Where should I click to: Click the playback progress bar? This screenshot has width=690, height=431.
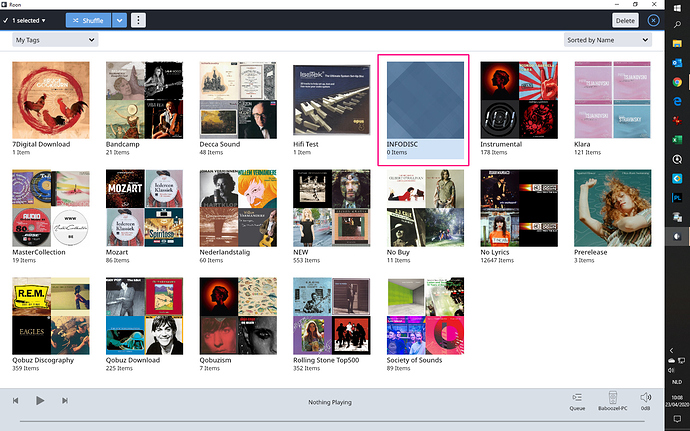click(332, 421)
